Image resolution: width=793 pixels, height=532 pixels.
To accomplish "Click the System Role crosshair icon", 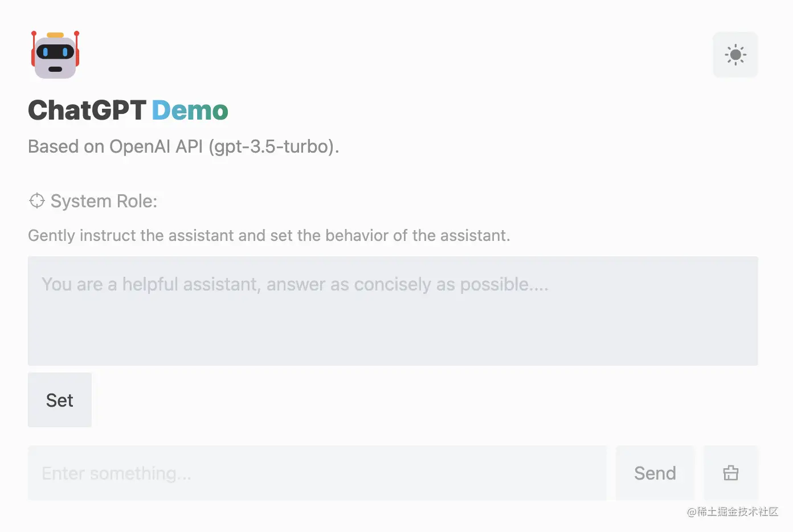I will 36,200.
